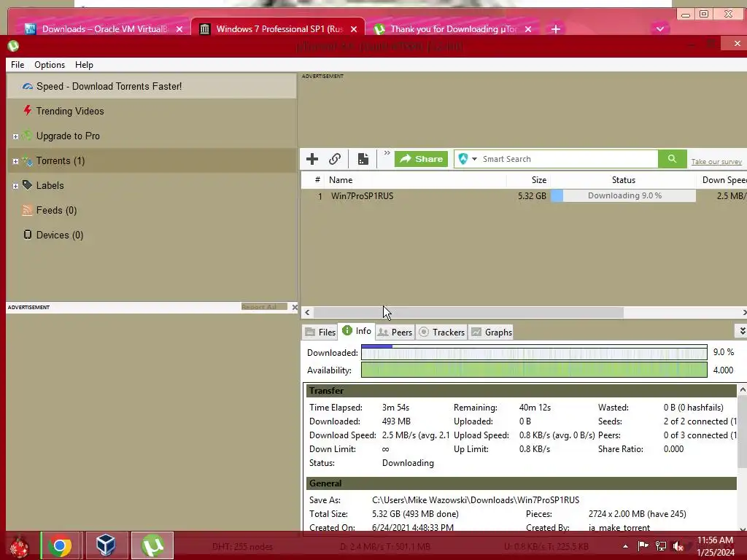Switch to the Trackers tab

441,332
